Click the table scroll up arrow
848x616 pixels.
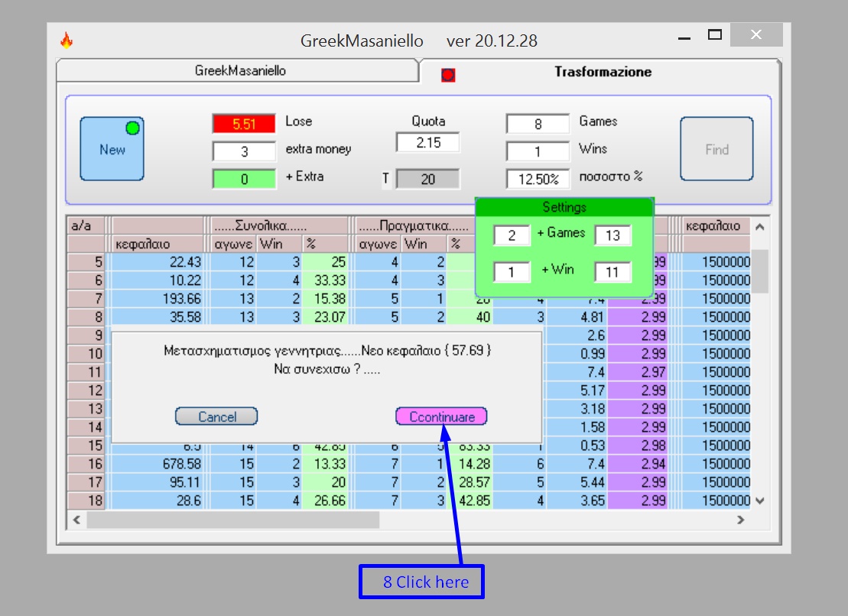coord(760,227)
